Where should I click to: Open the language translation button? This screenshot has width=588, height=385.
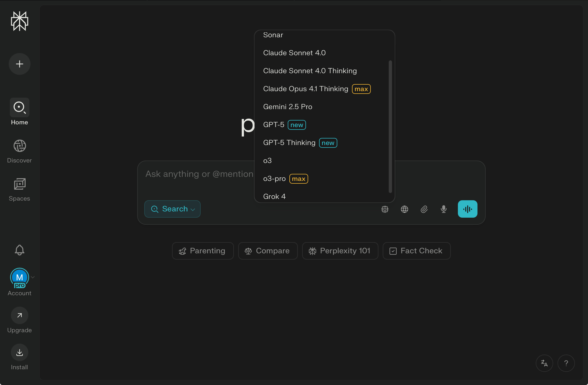pos(544,363)
